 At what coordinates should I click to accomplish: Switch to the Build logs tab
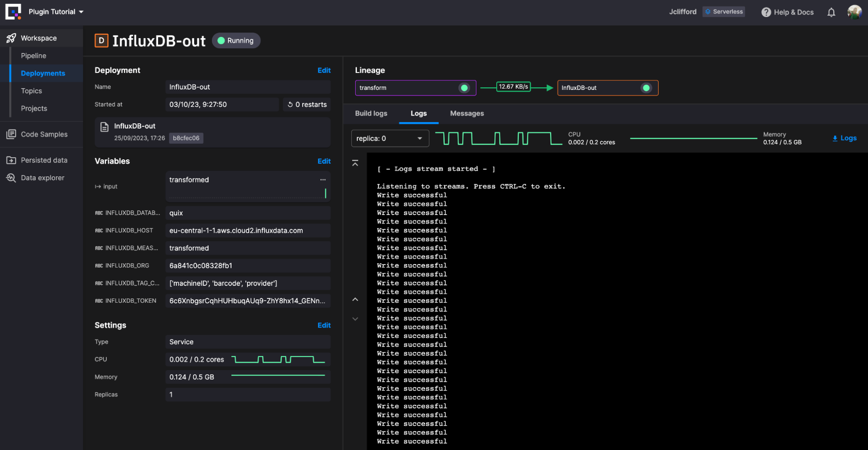point(371,113)
